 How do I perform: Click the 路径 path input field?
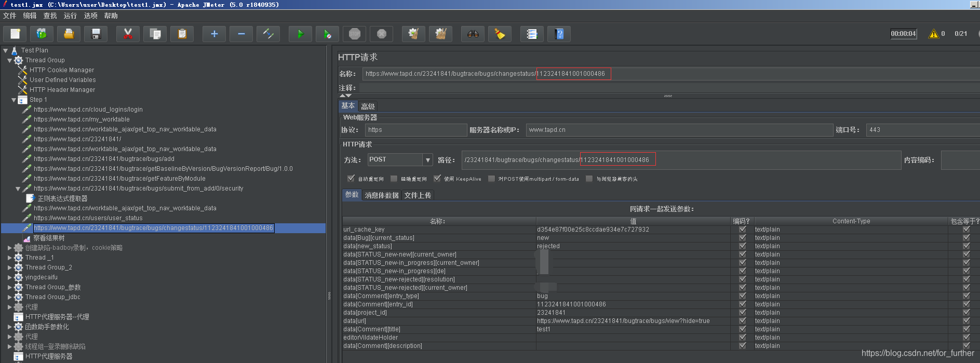[681, 160]
